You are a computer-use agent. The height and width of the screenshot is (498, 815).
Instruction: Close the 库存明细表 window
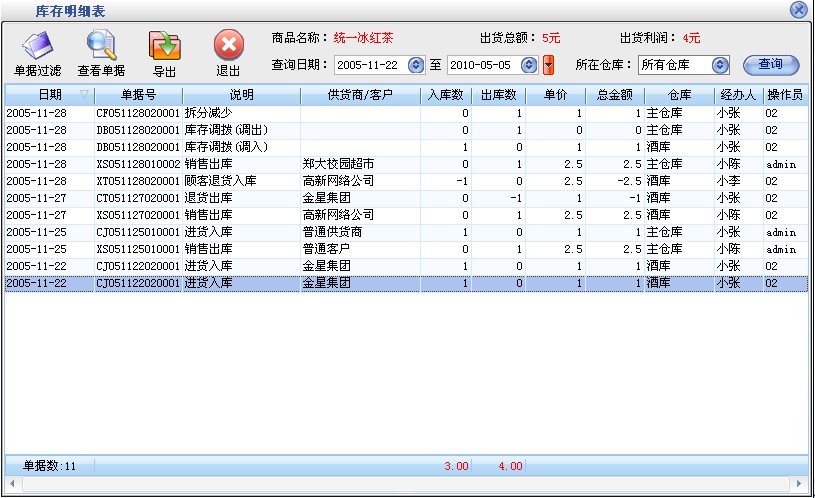pos(798,10)
